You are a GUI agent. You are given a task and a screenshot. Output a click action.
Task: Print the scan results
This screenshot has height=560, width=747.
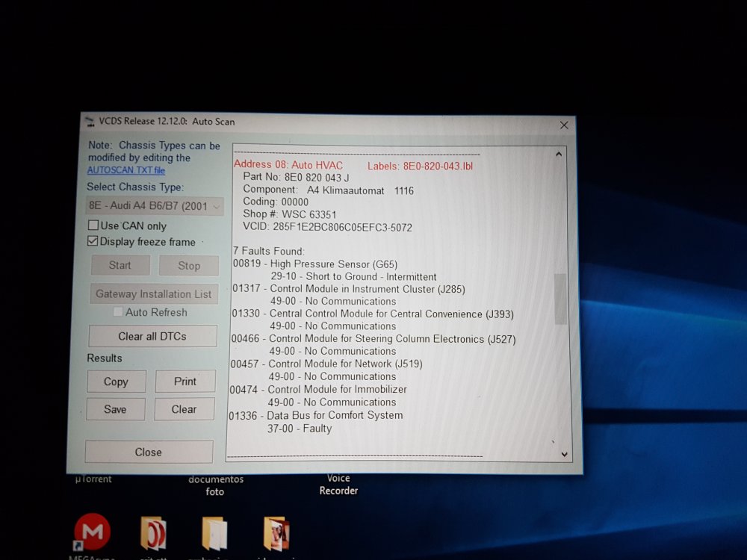[185, 381]
